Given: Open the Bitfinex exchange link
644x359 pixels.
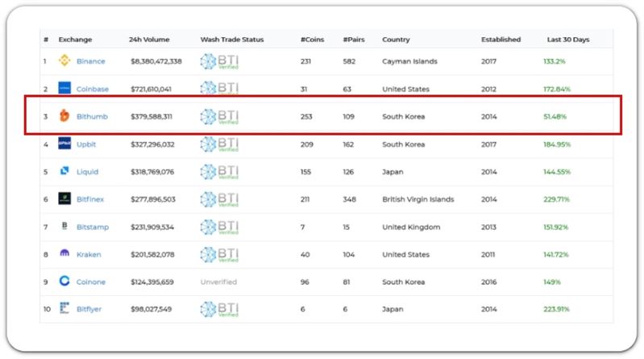Looking at the screenshot, I should tap(90, 199).
